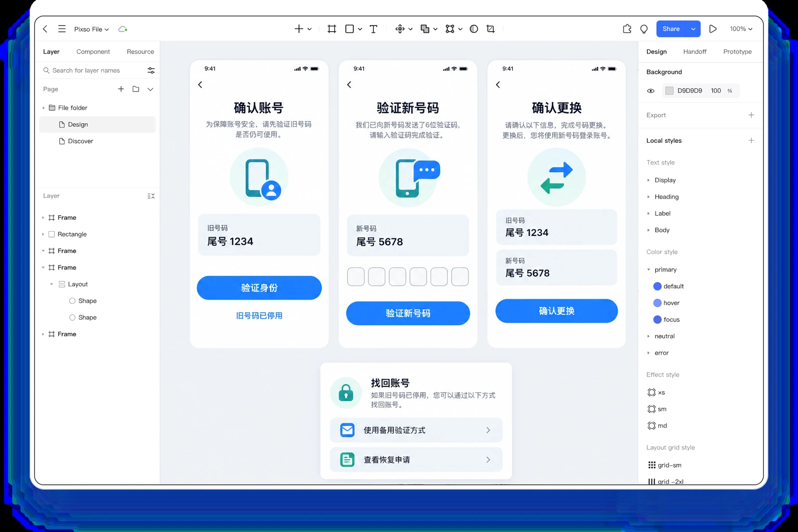Switch to the Component tab
The width and height of the screenshot is (798, 532).
pyautogui.click(x=93, y=51)
